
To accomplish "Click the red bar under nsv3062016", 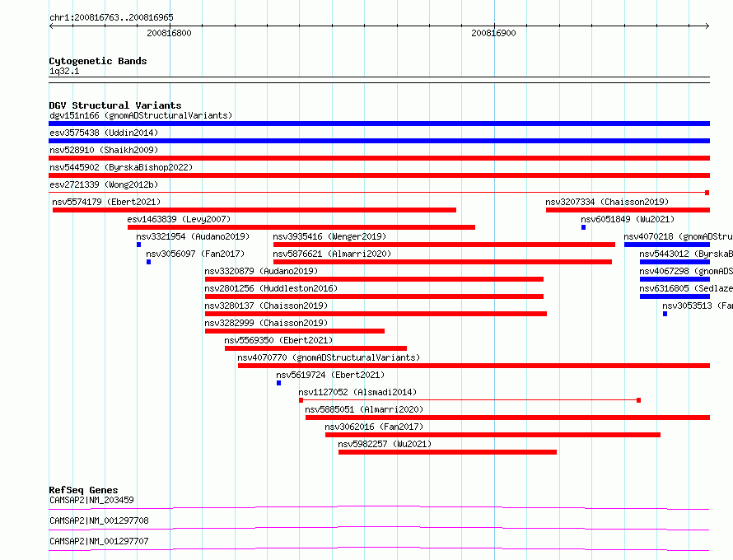I will point(493,435).
